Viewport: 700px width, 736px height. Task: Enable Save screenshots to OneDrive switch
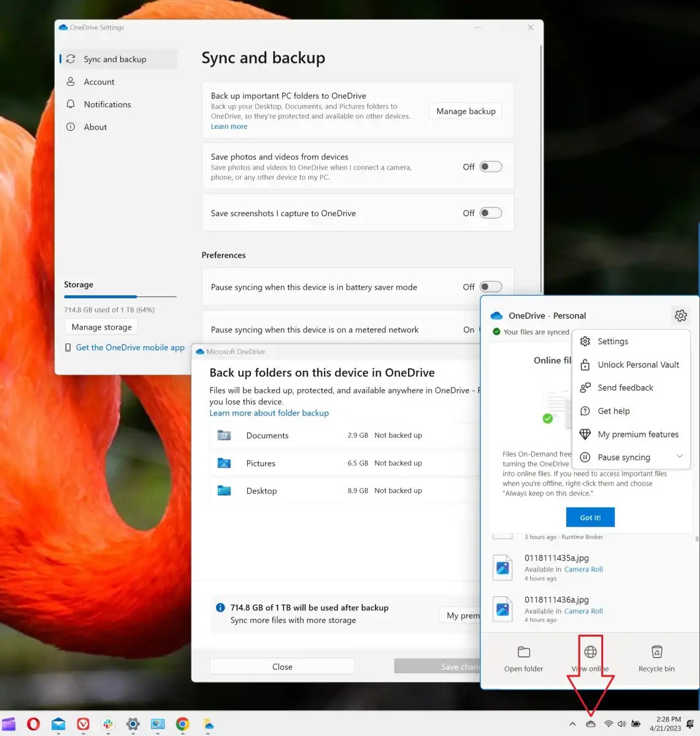click(x=491, y=213)
